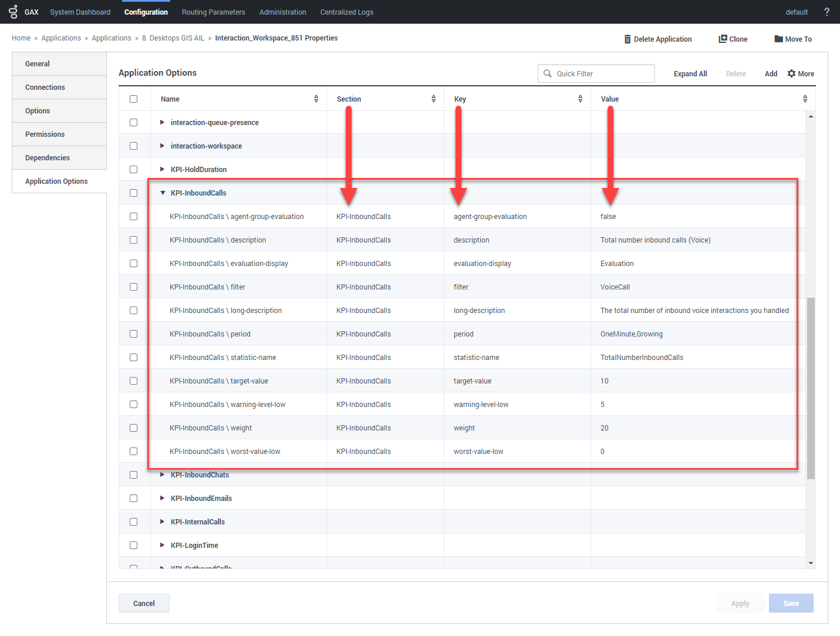Check the KPI-InboundCalls \ filter row checkbox
Image resolution: width=840 pixels, height=636 pixels.
(133, 287)
